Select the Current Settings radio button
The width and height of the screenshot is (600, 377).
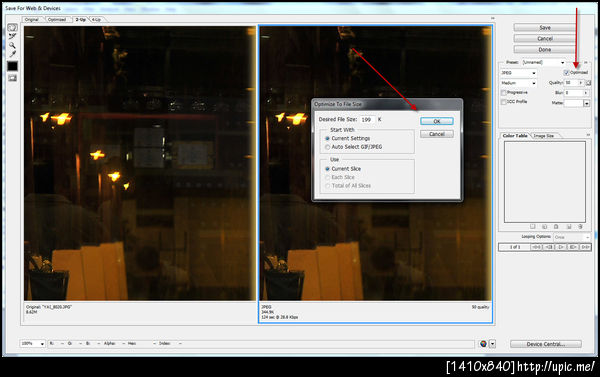[327, 138]
